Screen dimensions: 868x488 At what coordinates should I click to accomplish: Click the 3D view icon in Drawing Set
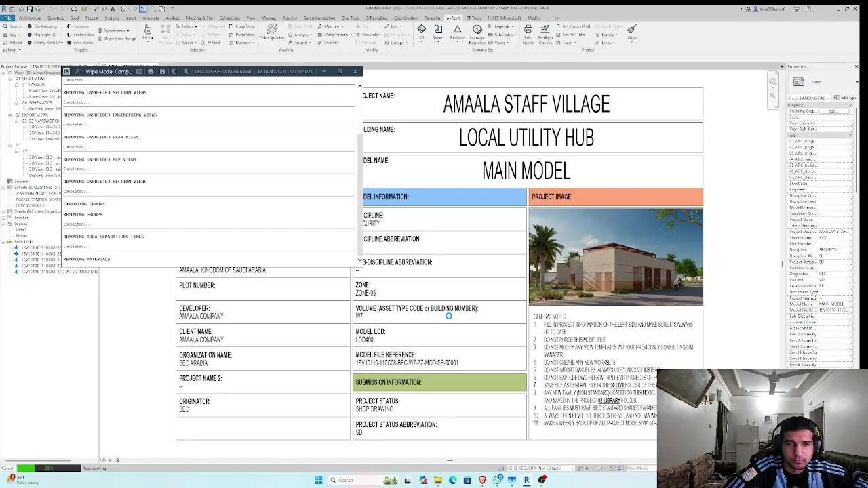pos(421,32)
